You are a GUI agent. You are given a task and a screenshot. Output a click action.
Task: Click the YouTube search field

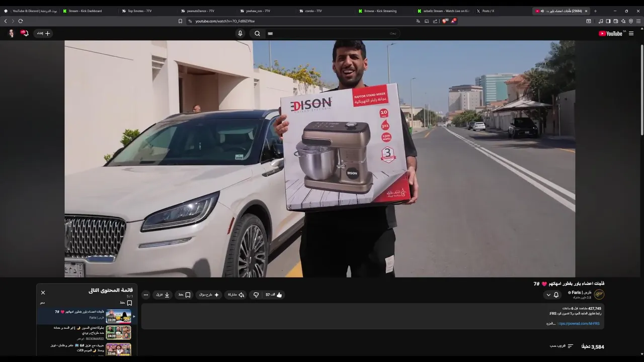click(x=332, y=33)
